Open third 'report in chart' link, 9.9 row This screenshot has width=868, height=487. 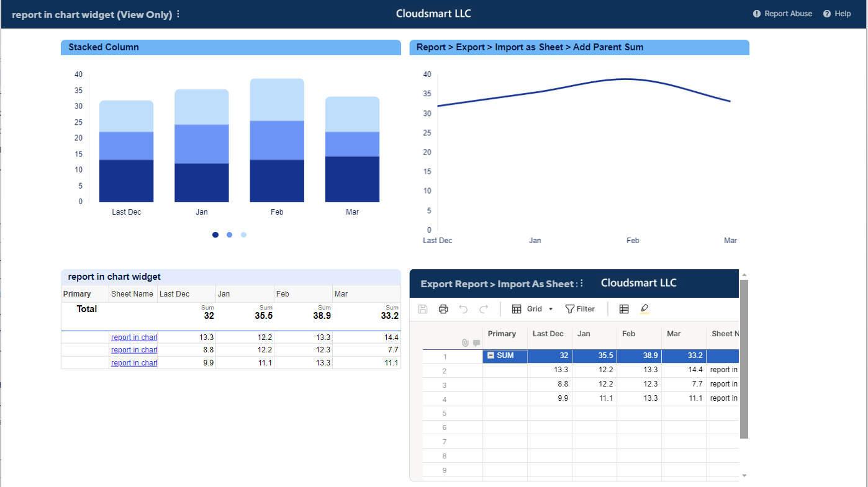134,363
